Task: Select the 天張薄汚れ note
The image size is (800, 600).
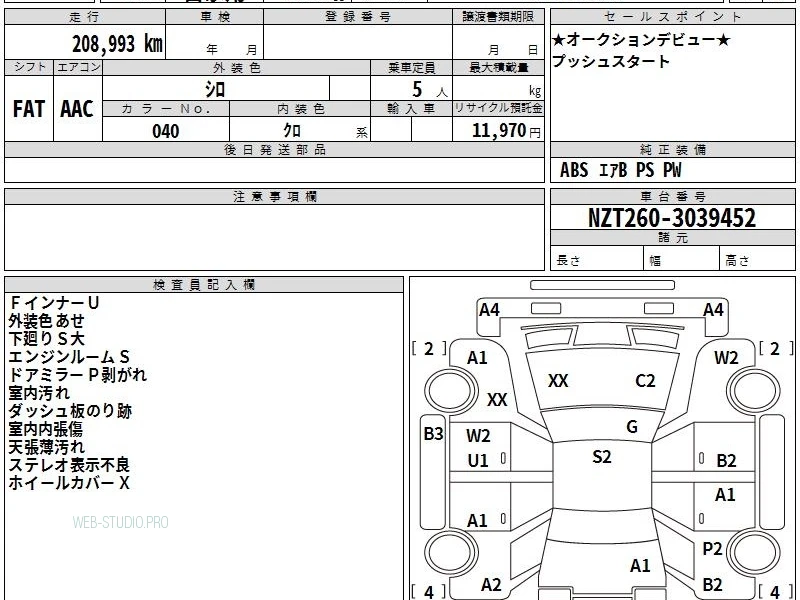Action: click(46, 447)
